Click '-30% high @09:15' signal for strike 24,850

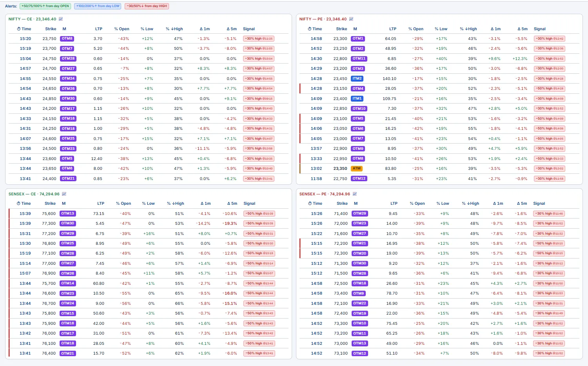click(x=259, y=98)
